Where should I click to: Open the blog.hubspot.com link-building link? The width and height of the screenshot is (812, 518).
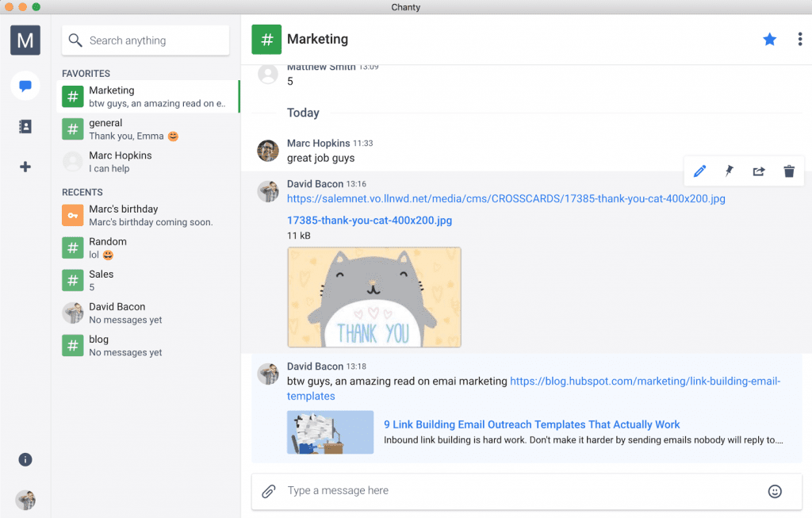[534, 389]
